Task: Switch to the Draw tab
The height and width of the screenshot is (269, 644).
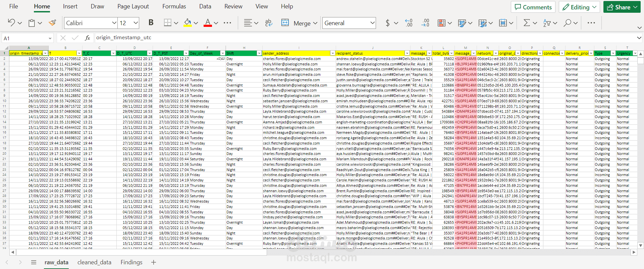Action: tap(98, 6)
